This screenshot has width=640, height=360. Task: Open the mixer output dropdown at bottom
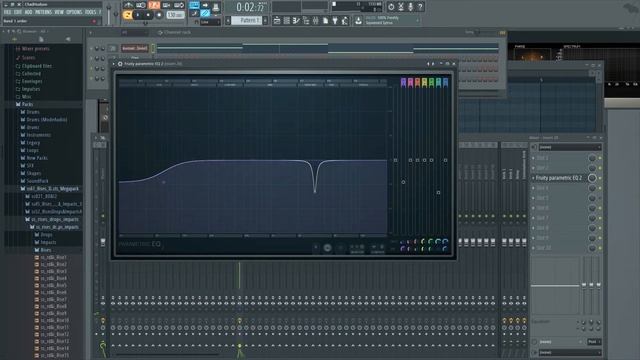point(570,352)
